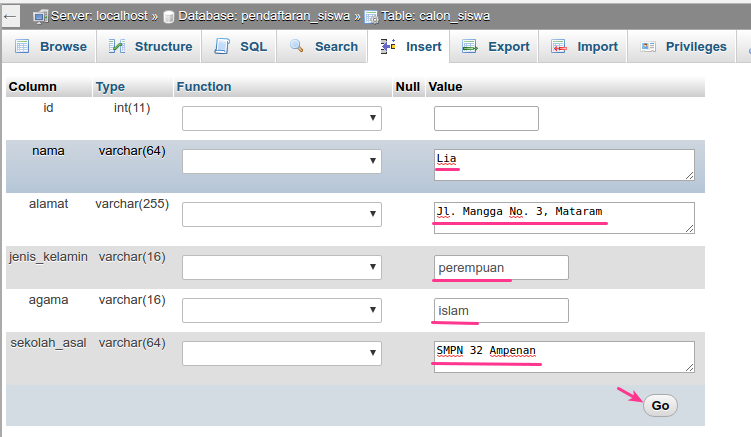Click the Search tab's magnifier icon
The width and height of the screenshot is (751, 437).
[297, 47]
